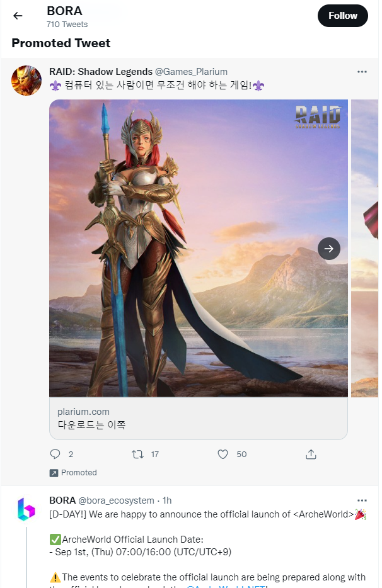382x588 pixels.
Task: Follow the BORA account
Action: [x=342, y=16]
